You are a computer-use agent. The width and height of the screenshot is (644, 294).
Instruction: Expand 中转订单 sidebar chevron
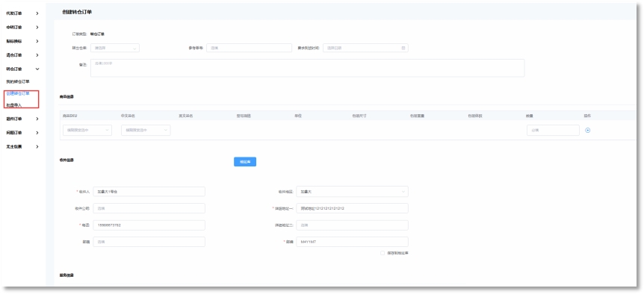(37, 28)
